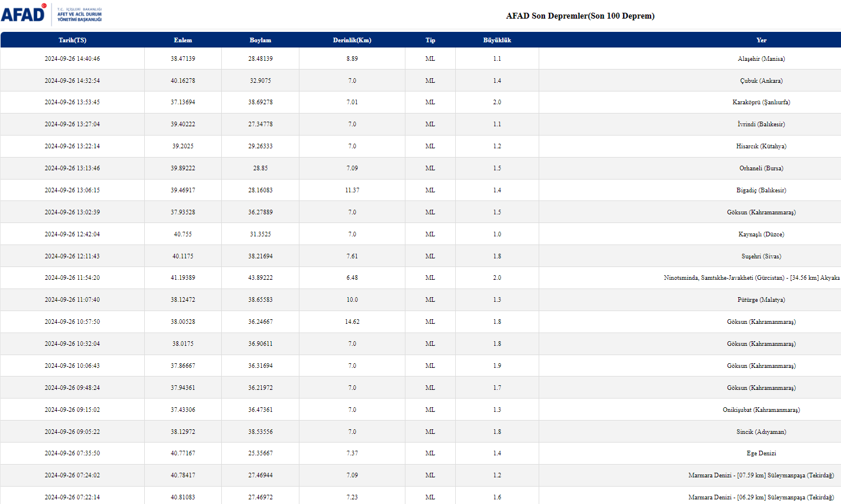Click latitude value 38.0175
841x504 pixels.
183,344
